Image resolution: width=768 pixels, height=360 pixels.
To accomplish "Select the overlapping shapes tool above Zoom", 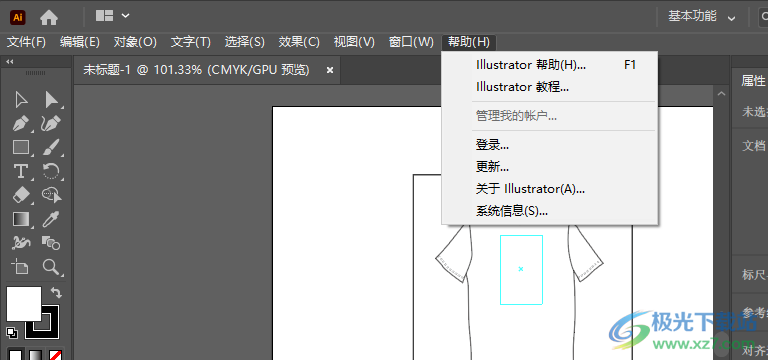I will 51,242.
